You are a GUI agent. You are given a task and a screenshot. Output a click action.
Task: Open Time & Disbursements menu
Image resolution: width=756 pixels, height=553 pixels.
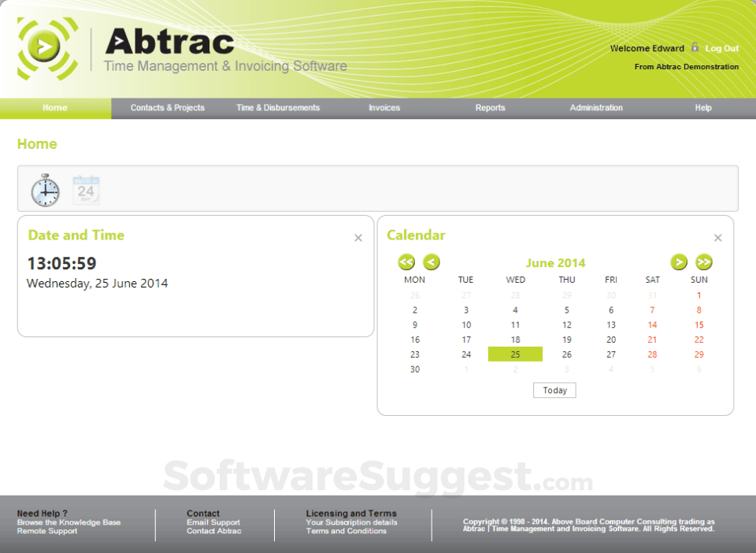278,108
